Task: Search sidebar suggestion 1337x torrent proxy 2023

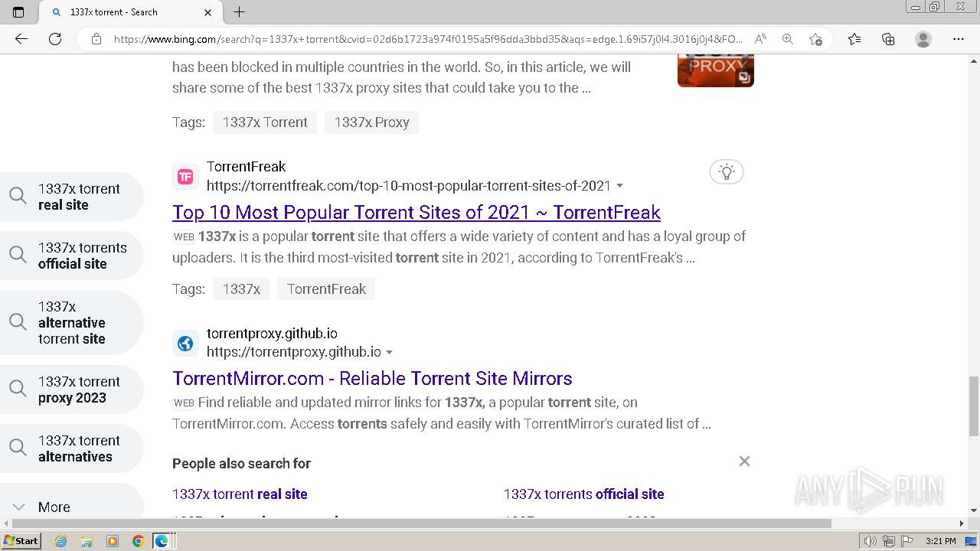Action: click(x=71, y=390)
